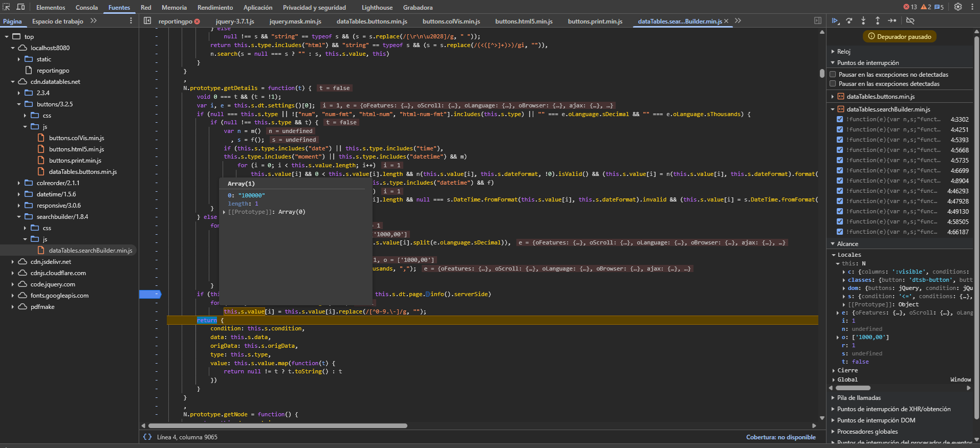Open buttons.html5.min.js in the file tree
This screenshot has height=448, width=980.
click(76, 149)
